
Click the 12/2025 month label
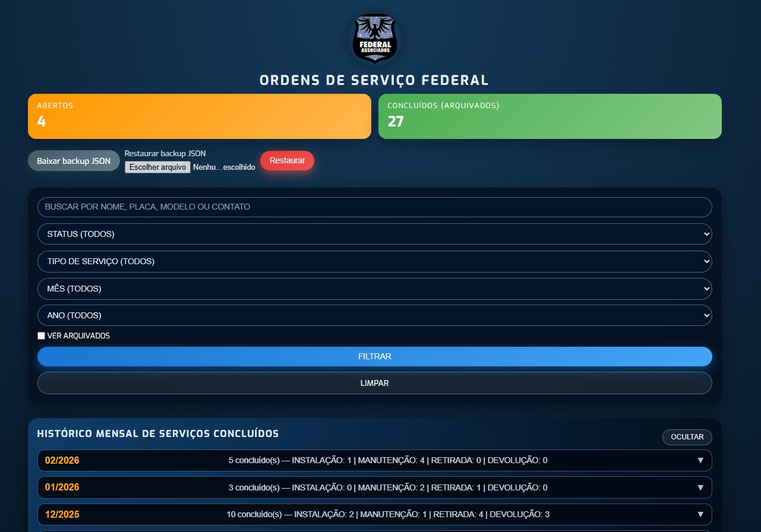coord(62,514)
